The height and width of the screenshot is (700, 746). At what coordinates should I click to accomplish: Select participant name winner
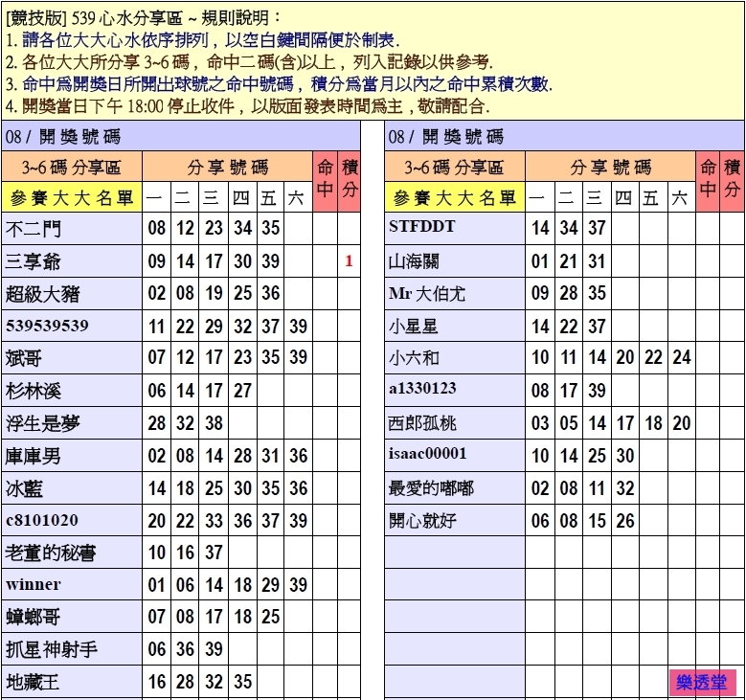34,584
